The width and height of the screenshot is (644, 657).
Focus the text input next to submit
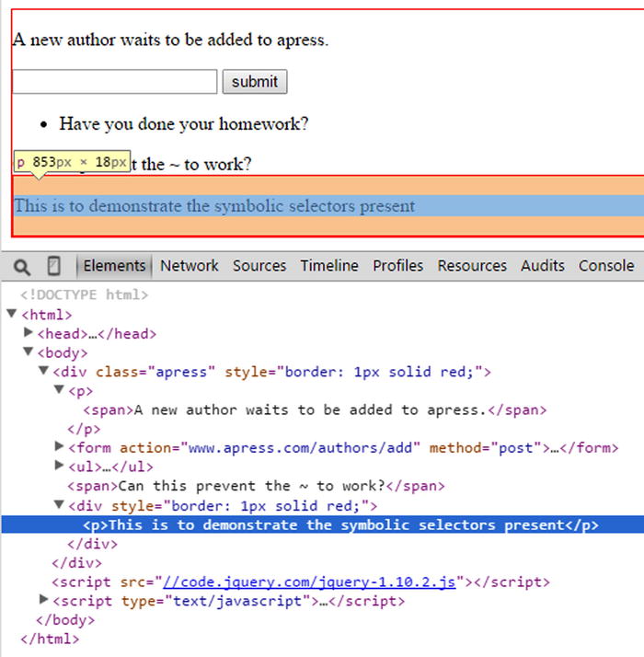coord(115,82)
